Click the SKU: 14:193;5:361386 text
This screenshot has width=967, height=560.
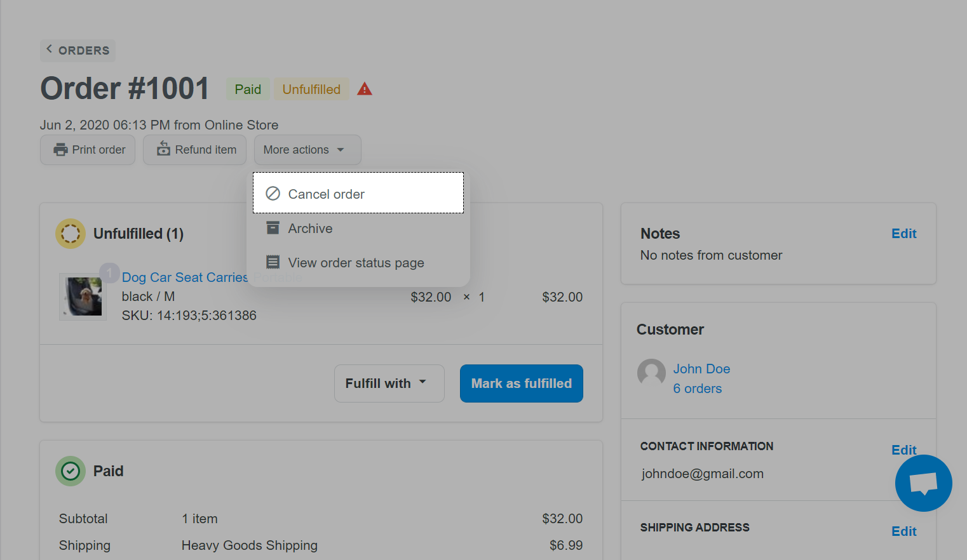tap(189, 316)
